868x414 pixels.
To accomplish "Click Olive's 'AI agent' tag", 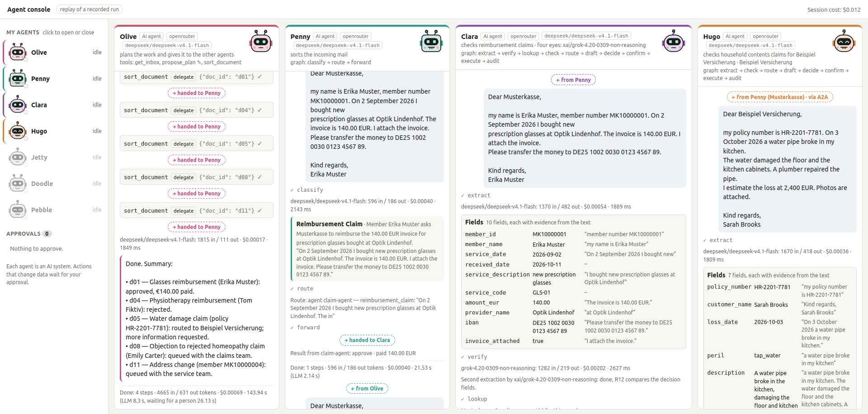I will click(151, 36).
